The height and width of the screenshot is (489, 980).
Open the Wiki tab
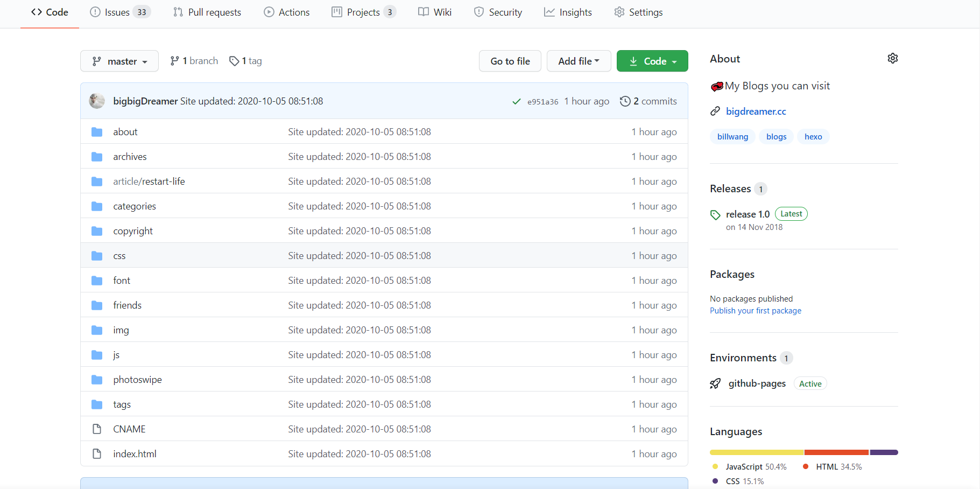435,12
